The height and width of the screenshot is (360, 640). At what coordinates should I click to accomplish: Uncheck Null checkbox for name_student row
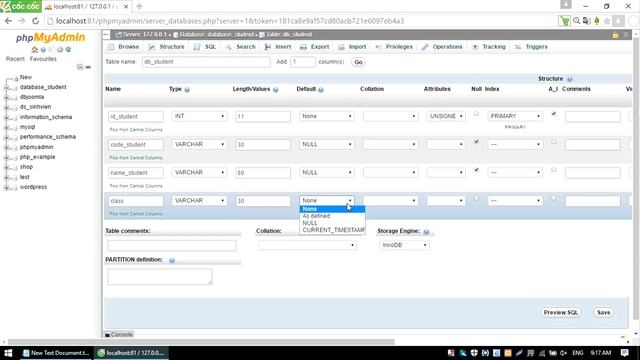pyautogui.click(x=476, y=170)
